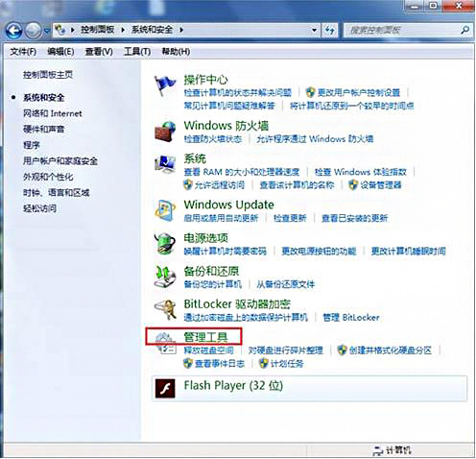
Task: Click the shield icon before 查看事件日志
Action: 188,363
